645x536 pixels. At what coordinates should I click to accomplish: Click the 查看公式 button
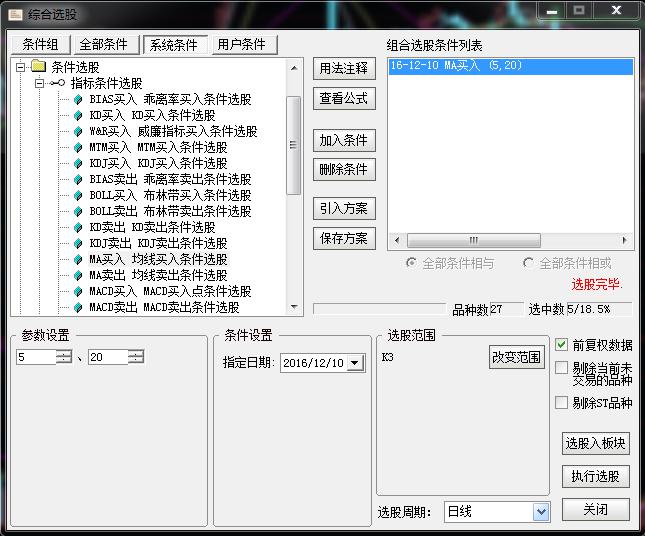click(344, 98)
